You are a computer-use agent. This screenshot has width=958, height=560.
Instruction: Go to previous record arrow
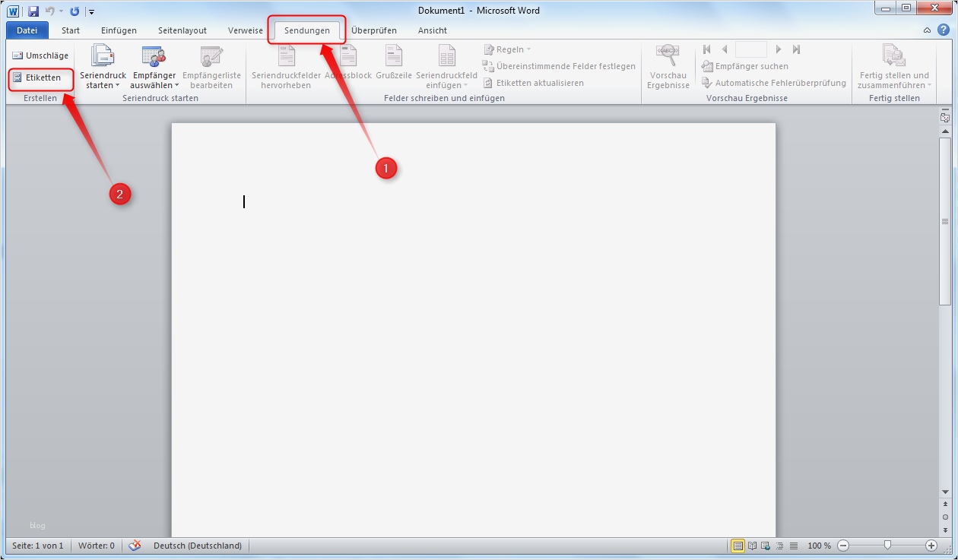[x=725, y=49]
